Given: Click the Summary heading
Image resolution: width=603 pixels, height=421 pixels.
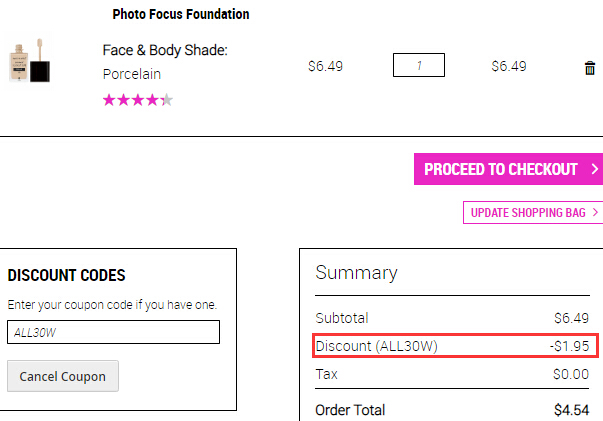Looking at the screenshot, I should tap(356, 273).
